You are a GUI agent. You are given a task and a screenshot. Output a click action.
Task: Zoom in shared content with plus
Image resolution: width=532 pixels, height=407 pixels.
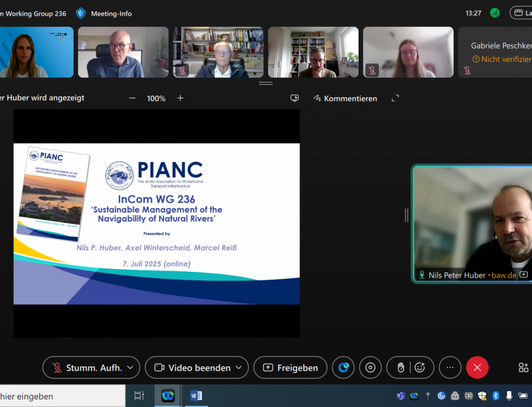point(180,98)
